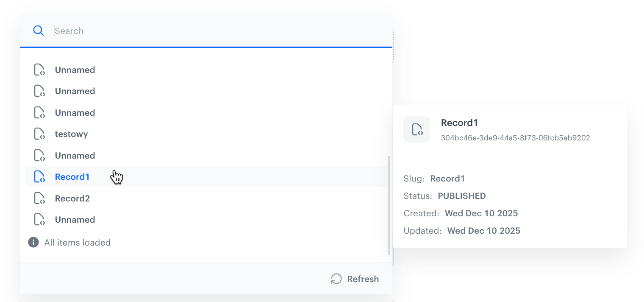The width and height of the screenshot is (644, 302).
Task: Click the file icon next to testowy
Action: pos(39,134)
